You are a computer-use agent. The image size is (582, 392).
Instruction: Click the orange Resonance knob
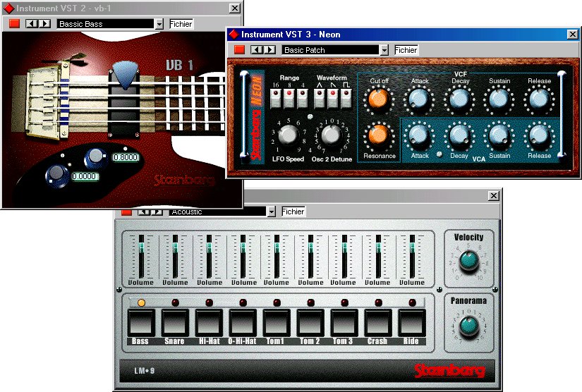[x=378, y=135]
